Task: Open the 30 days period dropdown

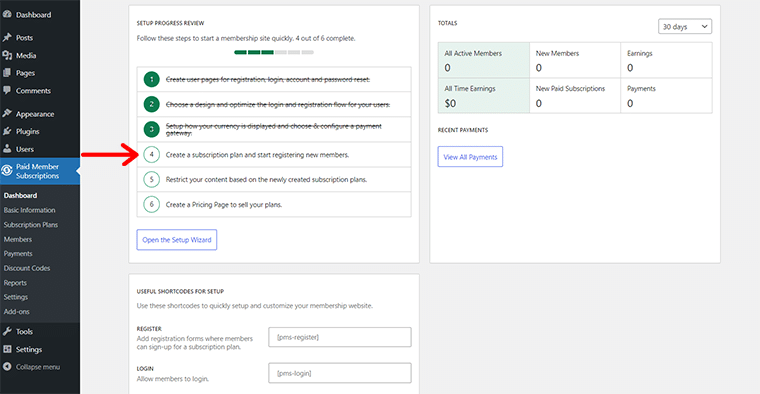Action: pos(685,27)
